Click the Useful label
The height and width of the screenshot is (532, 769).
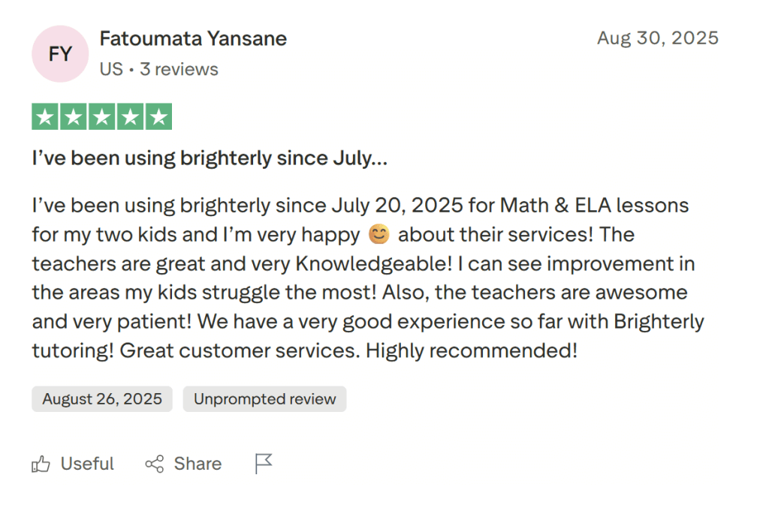(86, 464)
